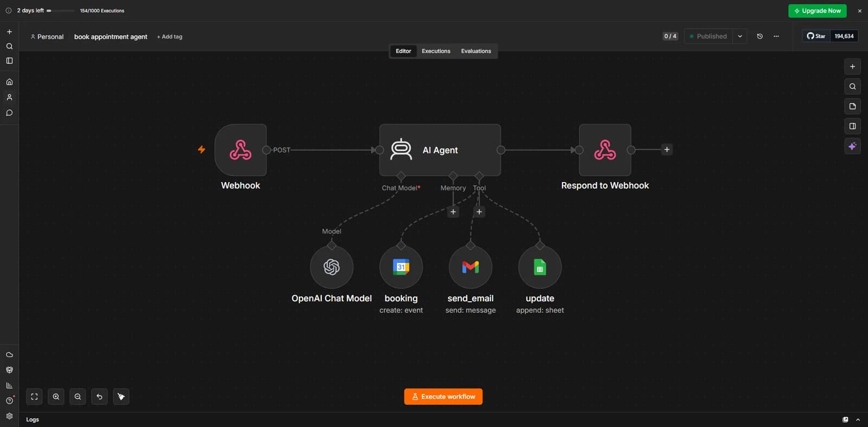Click the 194,634 star count
Image resolution: width=868 pixels, height=427 pixels.
(x=844, y=36)
